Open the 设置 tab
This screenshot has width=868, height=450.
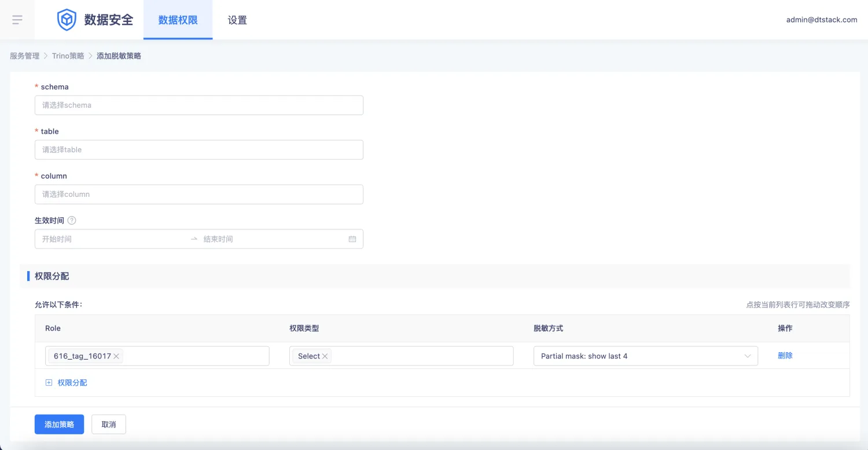[237, 20]
